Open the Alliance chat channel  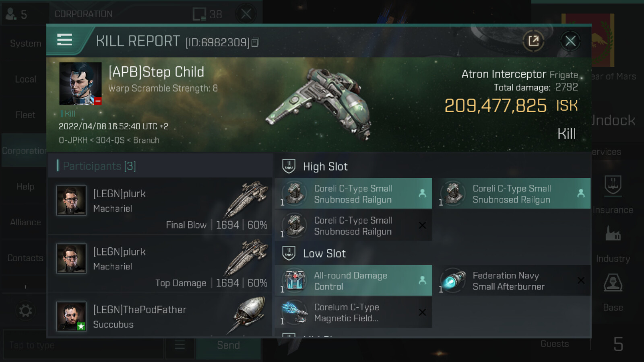[25, 222]
